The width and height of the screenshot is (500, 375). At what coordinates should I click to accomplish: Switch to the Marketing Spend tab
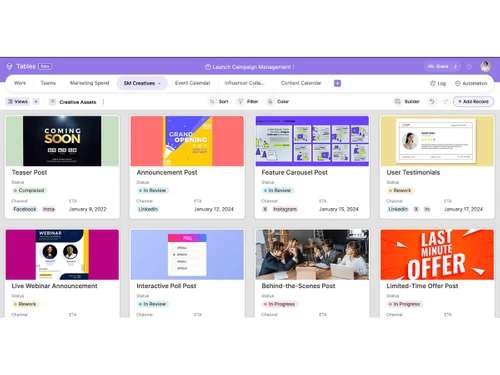pyautogui.click(x=89, y=83)
